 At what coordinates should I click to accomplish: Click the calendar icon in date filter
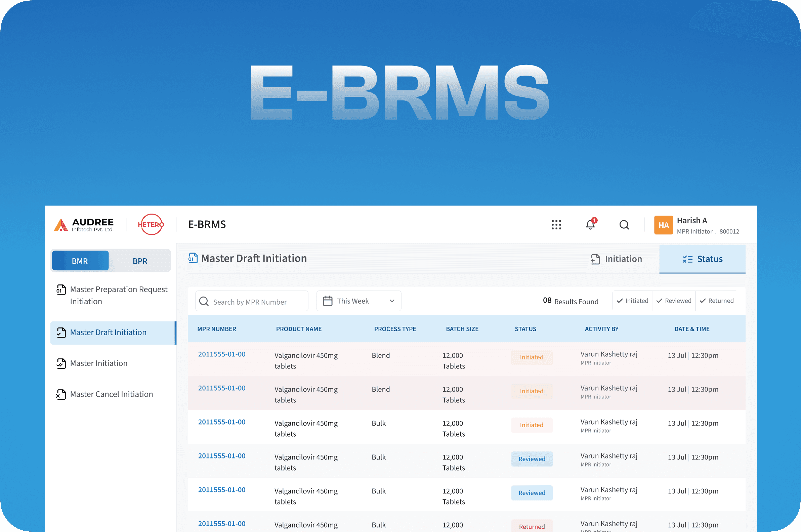pyautogui.click(x=328, y=301)
